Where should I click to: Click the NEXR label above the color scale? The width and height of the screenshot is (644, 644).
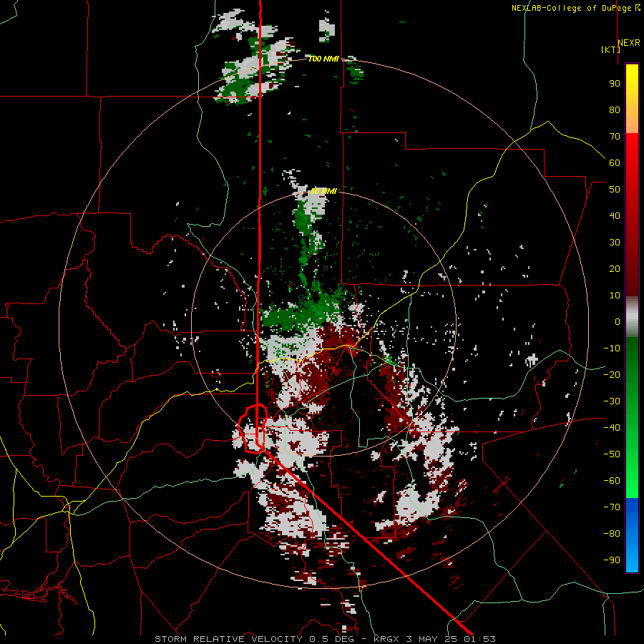point(628,43)
